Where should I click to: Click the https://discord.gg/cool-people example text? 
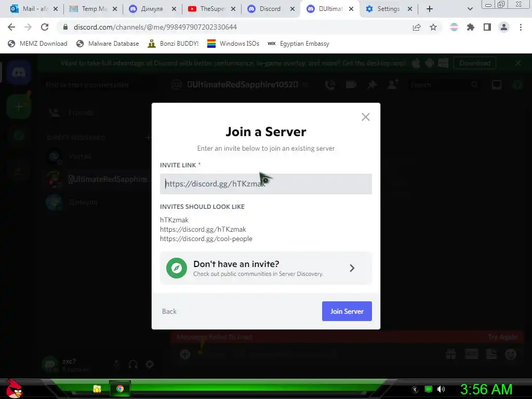206,239
